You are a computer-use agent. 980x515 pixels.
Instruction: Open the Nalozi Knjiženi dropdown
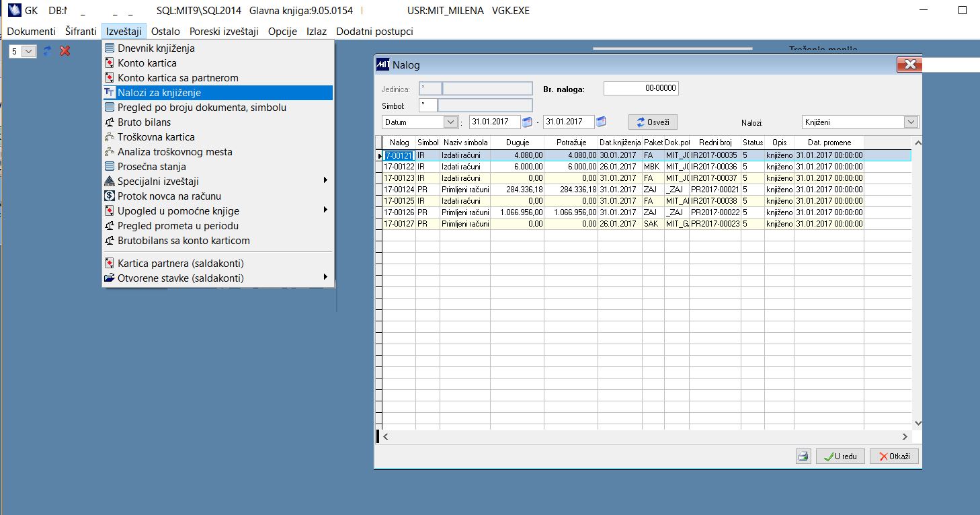(x=911, y=122)
